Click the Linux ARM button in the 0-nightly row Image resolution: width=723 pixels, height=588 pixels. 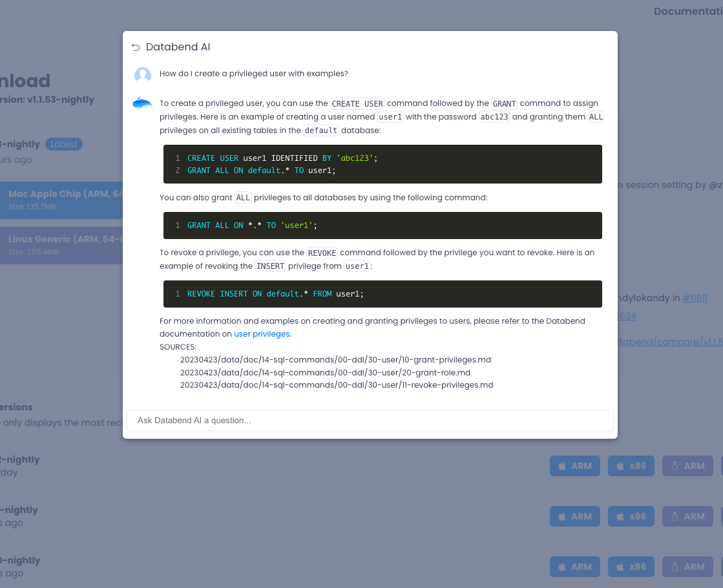[x=687, y=567]
